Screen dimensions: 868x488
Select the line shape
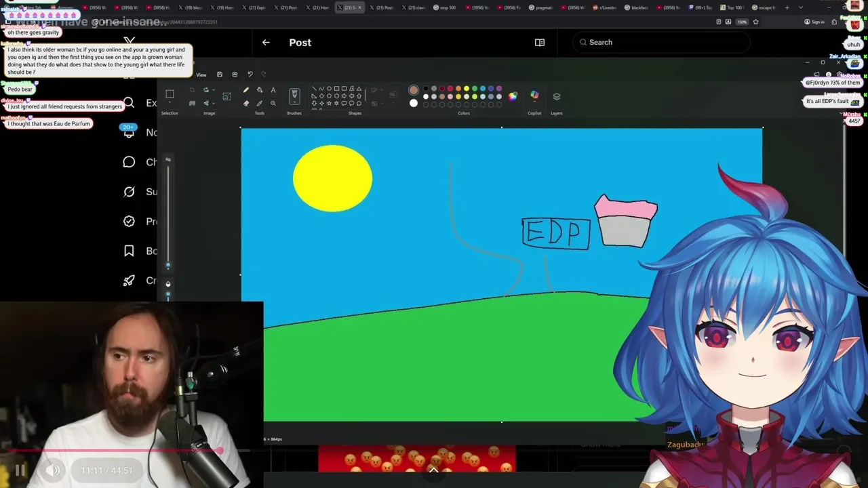click(x=315, y=89)
